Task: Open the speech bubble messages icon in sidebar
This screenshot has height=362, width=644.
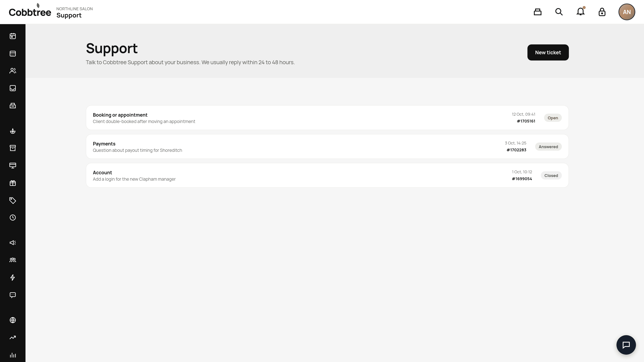Action: tap(13, 295)
